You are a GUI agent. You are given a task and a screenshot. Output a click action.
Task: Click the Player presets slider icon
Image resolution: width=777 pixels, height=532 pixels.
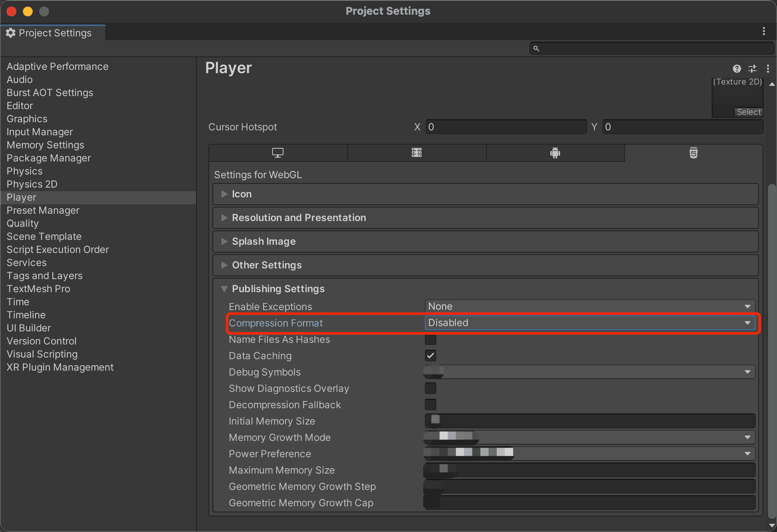752,69
